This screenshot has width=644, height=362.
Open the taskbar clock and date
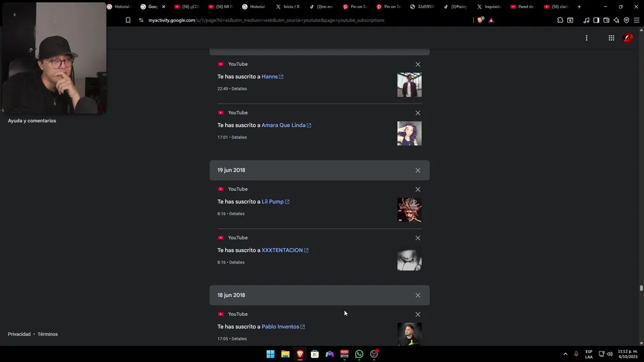coord(628,354)
